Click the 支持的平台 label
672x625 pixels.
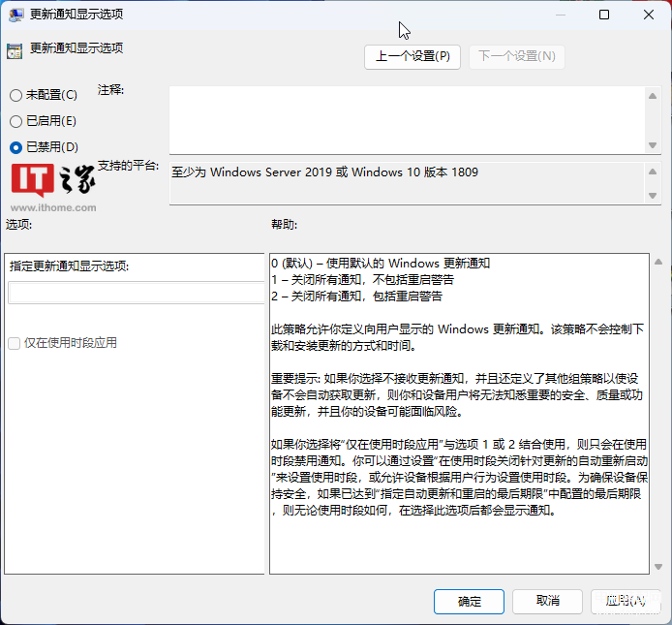128,166
